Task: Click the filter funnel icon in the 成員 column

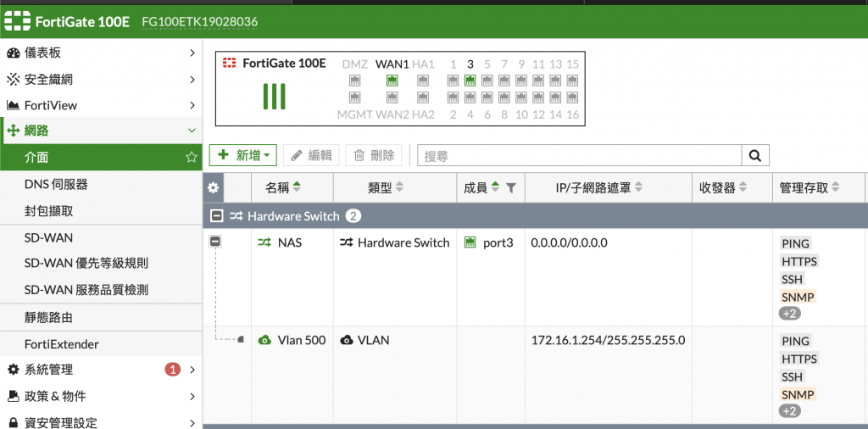Action: pos(511,188)
